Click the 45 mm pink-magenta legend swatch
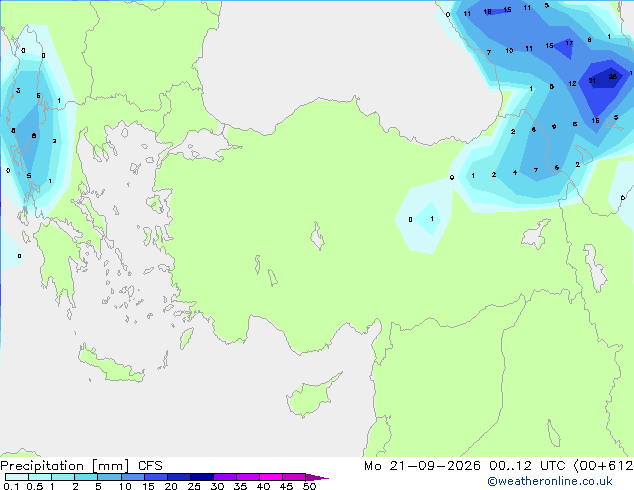Viewport: 634px width, 490px height. [294, 477]
